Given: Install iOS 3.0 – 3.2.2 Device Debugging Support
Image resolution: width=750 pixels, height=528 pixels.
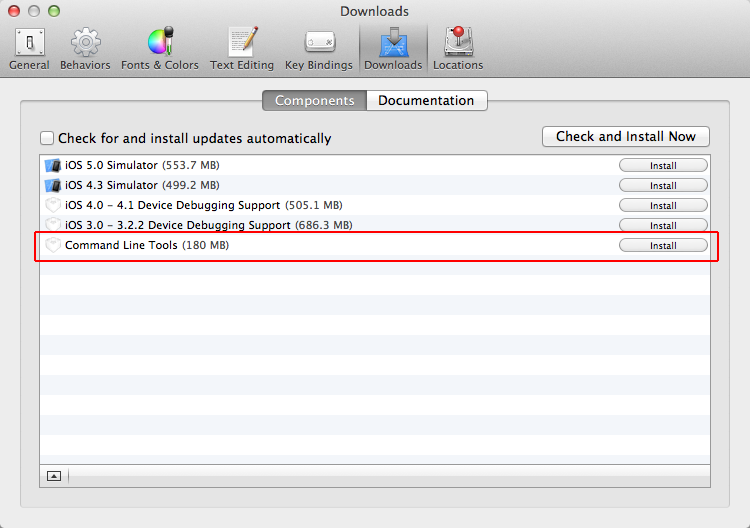Looking at the screenshot, I should point(663,225).
